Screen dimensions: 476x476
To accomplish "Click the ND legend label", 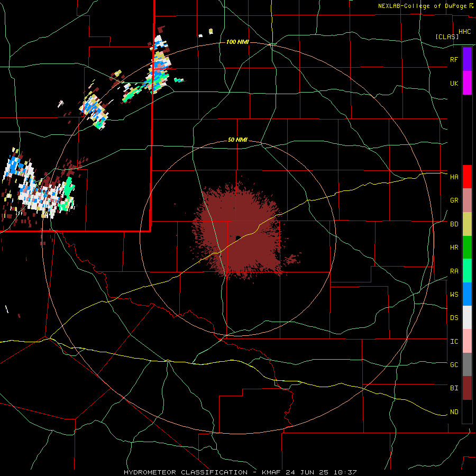I will pyautogui.click(x=454, y=412).
